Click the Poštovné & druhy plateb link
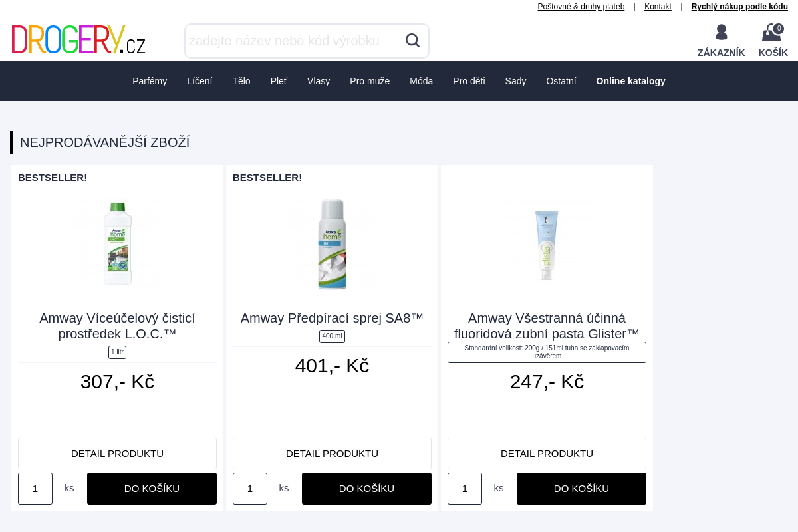The image size is (798, 532). [581, 7]
